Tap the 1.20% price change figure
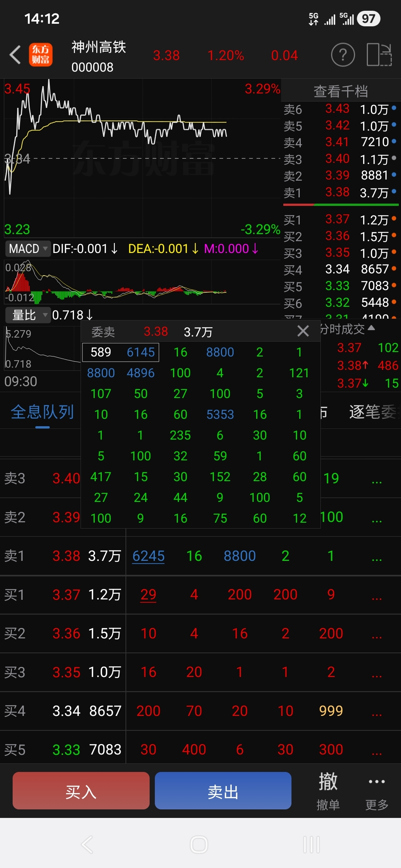The width and height of the screenshot is (401, 868). click(x=226, y=55)
